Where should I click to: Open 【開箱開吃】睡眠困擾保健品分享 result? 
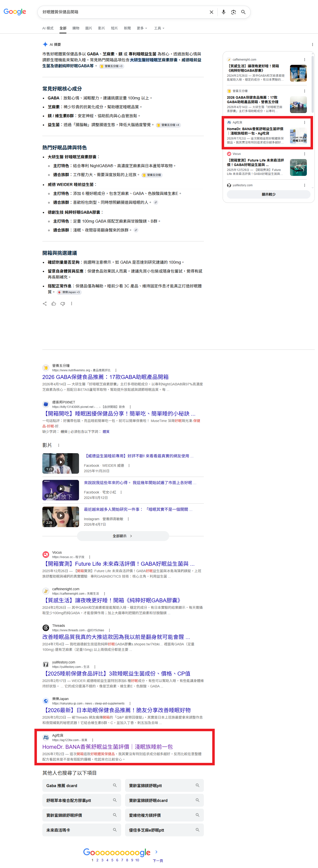(119, 414)
